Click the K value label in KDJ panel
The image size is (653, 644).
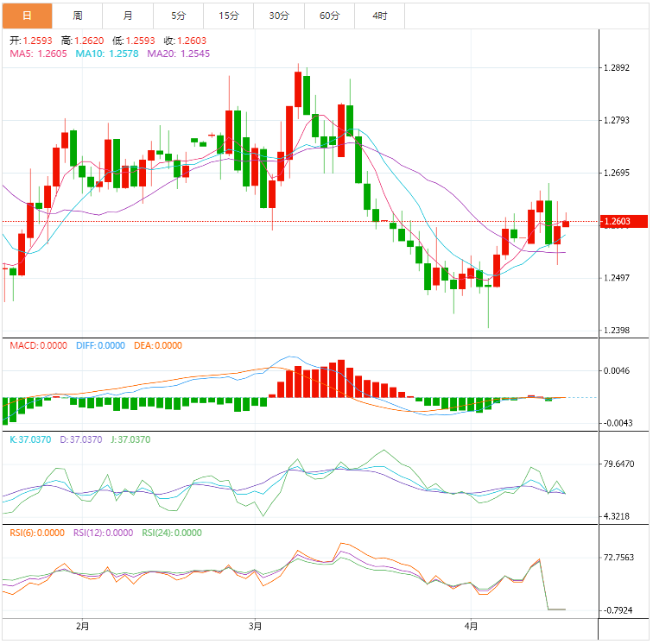coord(30,439)
